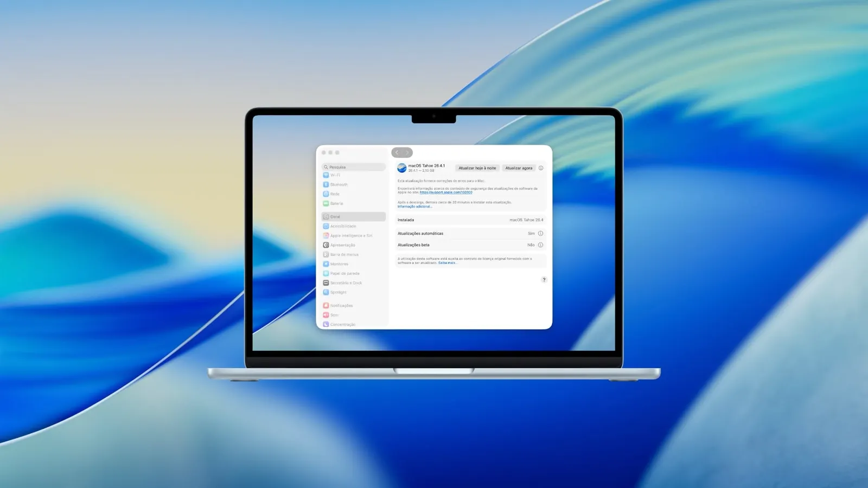Select the Bluetooth settings icon
The height and width of the screenshot is (488, 868).
[x=339, y=184]
